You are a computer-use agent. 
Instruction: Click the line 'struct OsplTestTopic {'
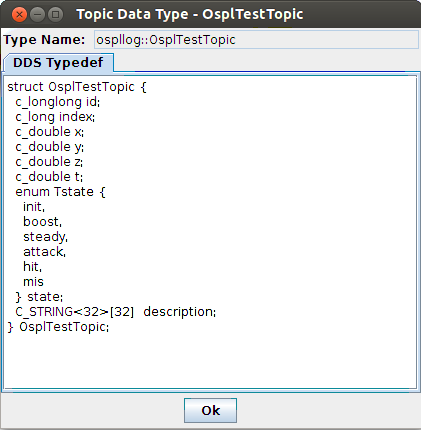[x=77, y=87]
